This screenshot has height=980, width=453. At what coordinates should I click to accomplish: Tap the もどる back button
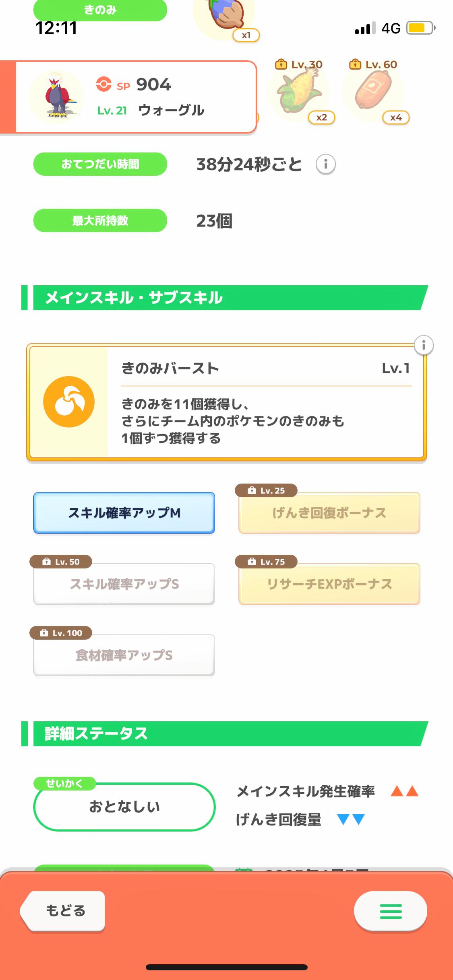[64, 911]
